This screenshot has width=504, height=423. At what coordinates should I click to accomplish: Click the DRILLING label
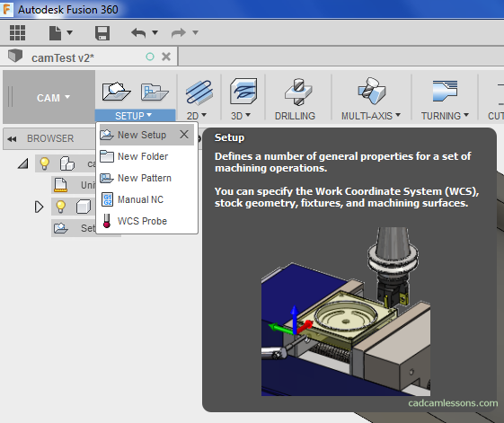pyautogui.click(x=295, y=116)
